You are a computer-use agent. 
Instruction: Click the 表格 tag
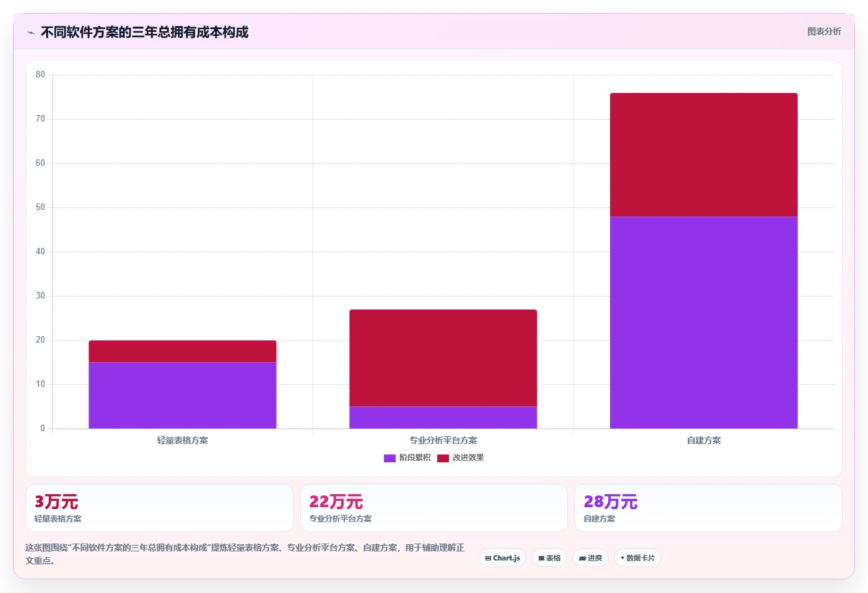pyautogui.click(x=549, y=558)
